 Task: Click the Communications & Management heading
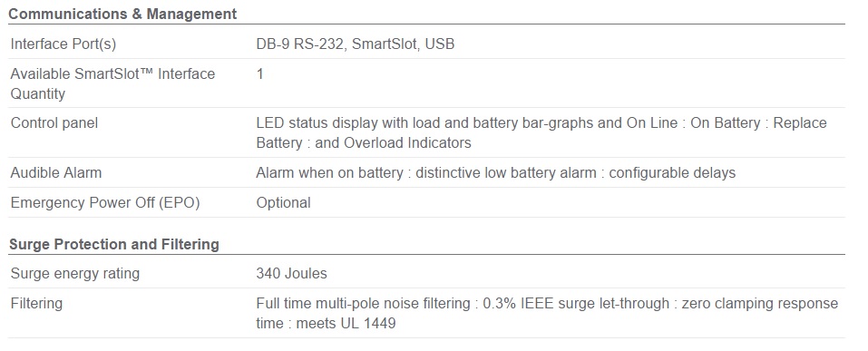pos(122,14)
